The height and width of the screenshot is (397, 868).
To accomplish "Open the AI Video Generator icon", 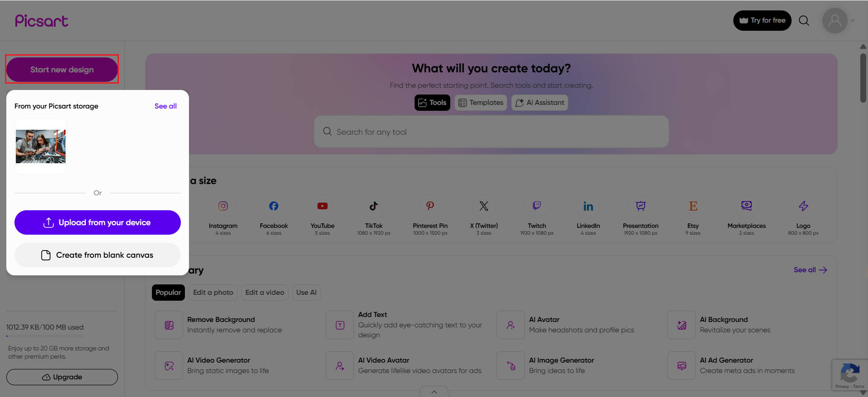I will pyautogui.click(x=169, y=366).
